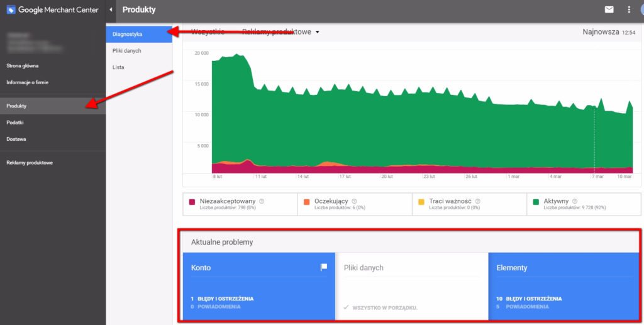This screenshot has width=644, height=325.
Task: Open the Lista tab
Action: [x=139, y=67]
